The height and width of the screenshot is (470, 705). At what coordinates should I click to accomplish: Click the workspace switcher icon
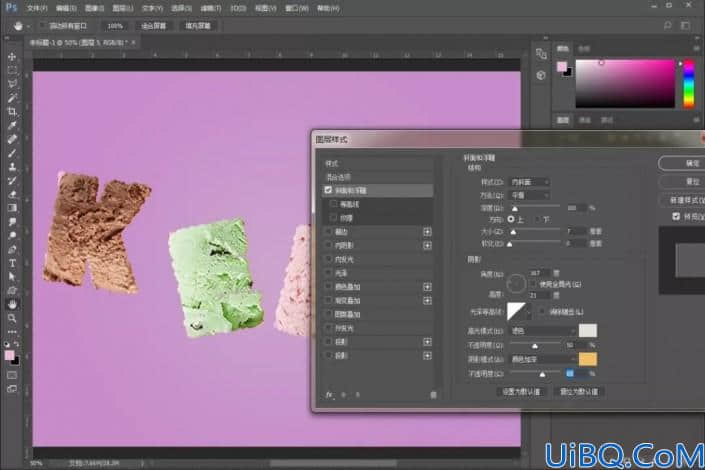coord(685,26)
